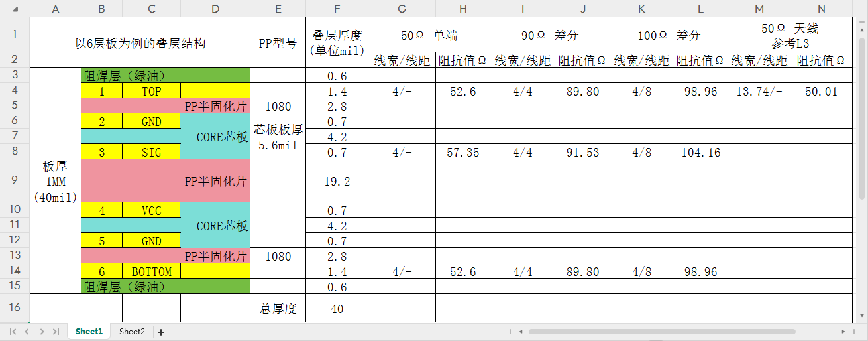The height and width of the screenshot is (341, 868).
Task: Select row 16 header
Action: pos(15,308)
